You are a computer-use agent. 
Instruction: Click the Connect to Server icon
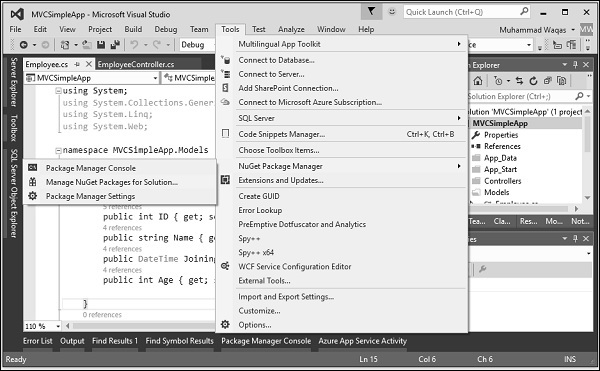(x=226, y=74)
